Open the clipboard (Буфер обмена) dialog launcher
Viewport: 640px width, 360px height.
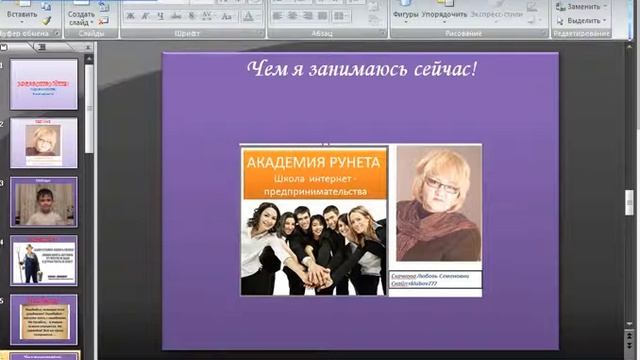pos(57,33)
